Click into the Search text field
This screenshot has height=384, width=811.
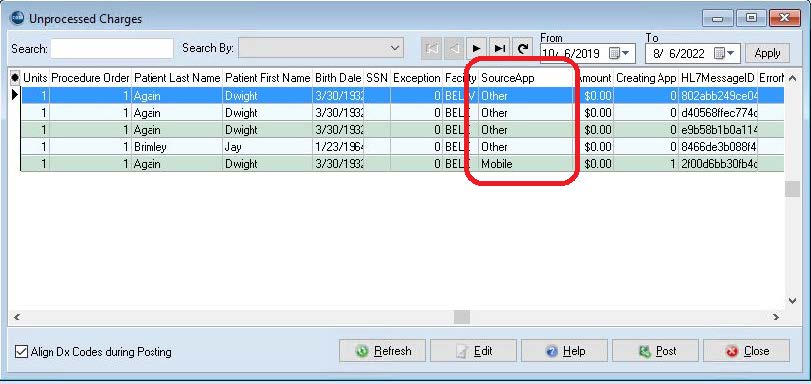click(112, 49)
